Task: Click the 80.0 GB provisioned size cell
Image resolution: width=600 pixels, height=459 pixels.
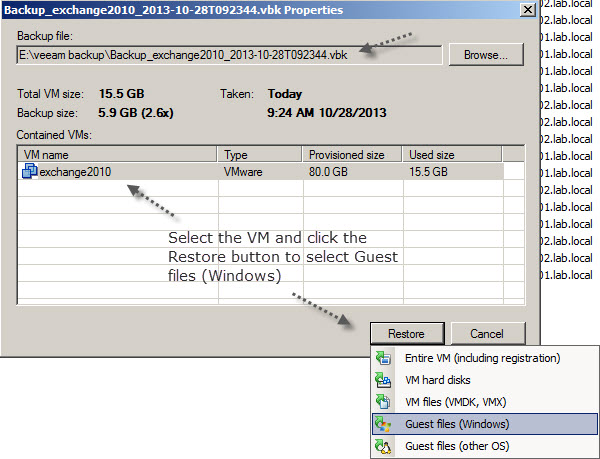Action: coord(328,171)
